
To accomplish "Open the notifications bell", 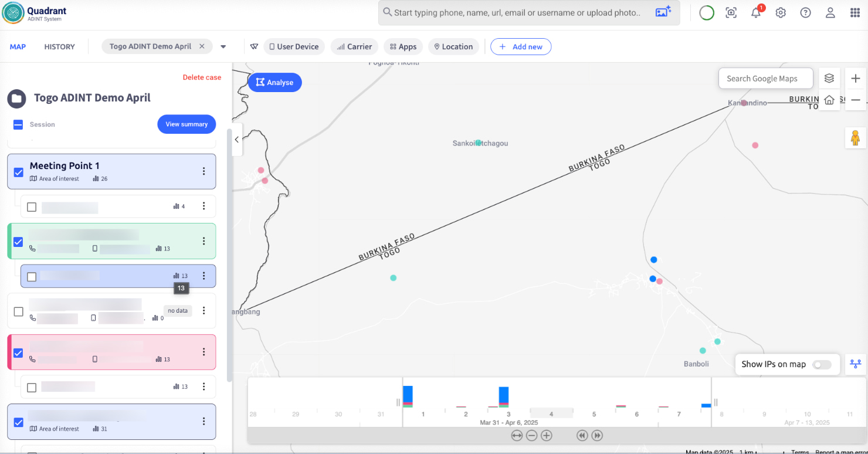I will pos(756,13).
